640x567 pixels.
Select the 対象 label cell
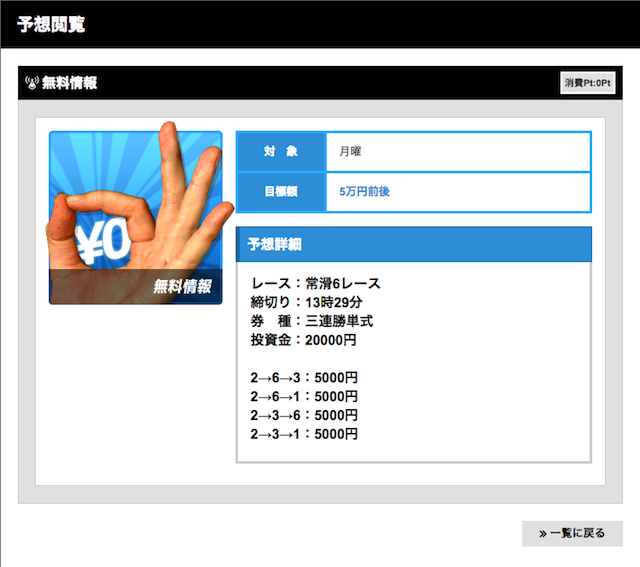click(x=281, y=152)
